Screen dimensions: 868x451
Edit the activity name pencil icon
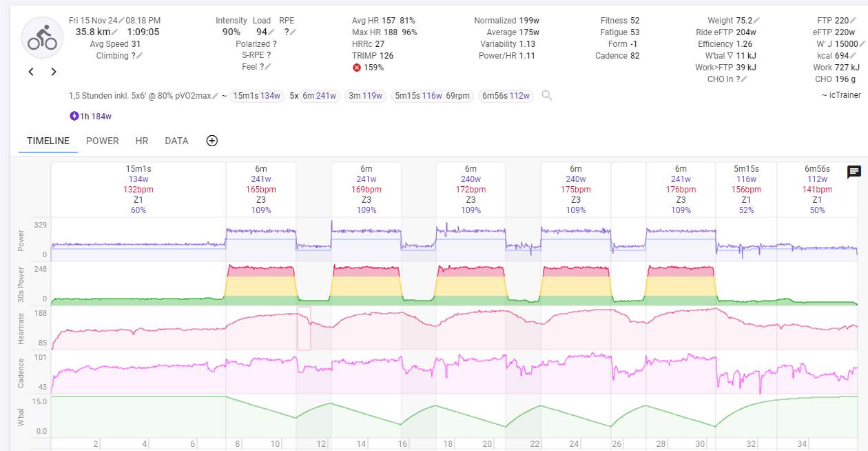[216, 96]
